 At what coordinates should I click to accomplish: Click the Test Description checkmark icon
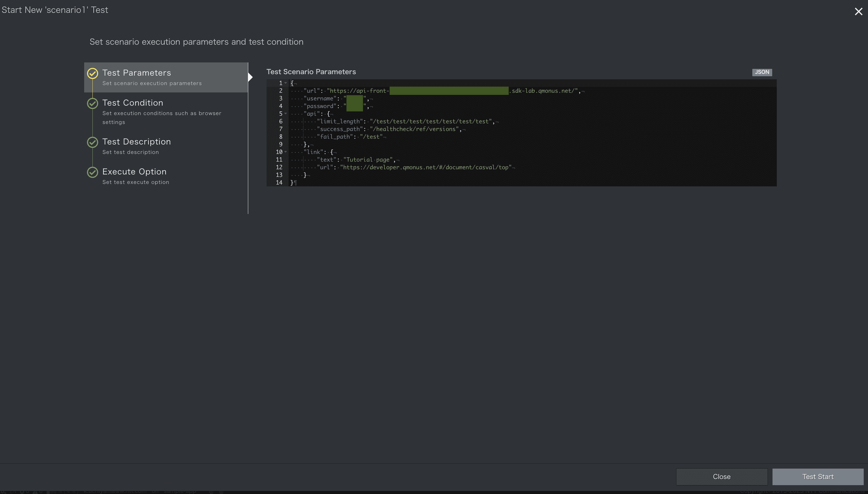92,142
